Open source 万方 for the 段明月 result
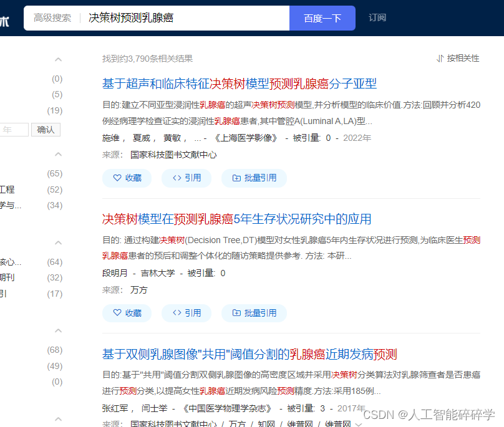 [x=139, y=290]
